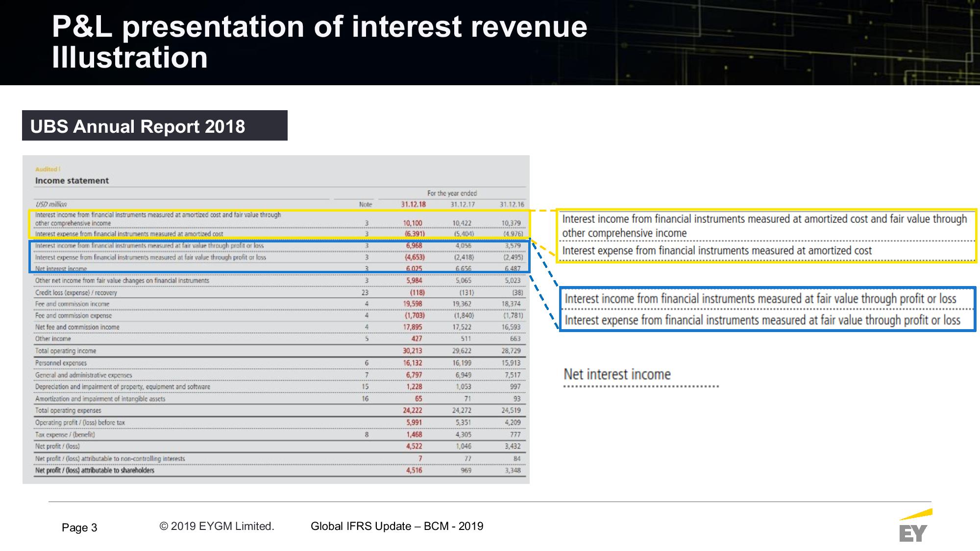Click 'For the year ended' column group header
Viewport: 980px width, 551px height.
coord(452,193)
